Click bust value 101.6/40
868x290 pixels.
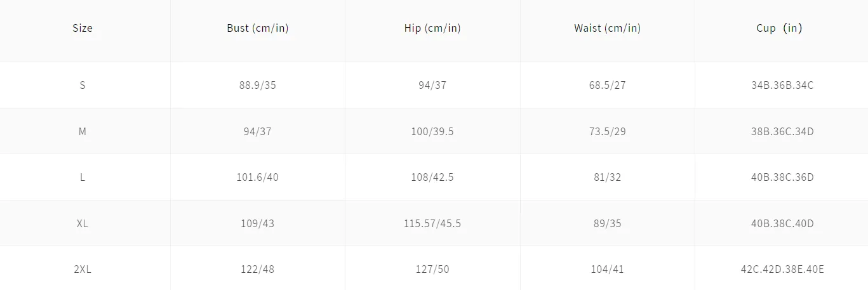(258, 177)
